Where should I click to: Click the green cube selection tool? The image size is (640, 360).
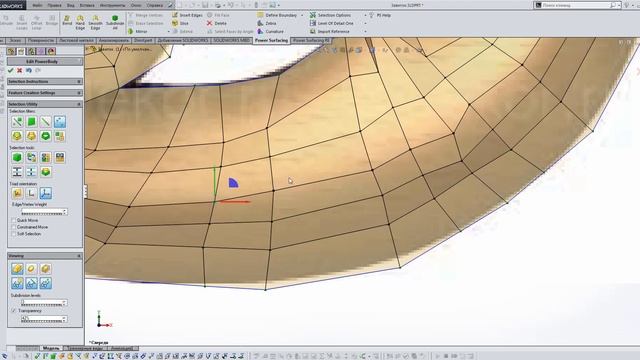17,158
